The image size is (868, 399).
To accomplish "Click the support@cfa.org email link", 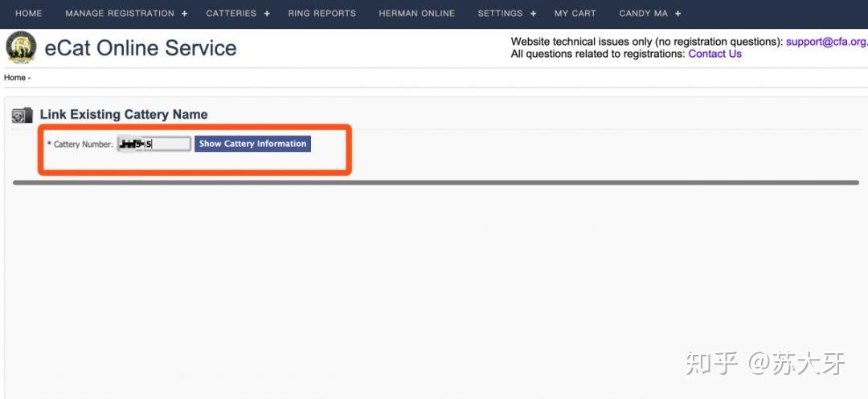I will click(x=826, y=42).
